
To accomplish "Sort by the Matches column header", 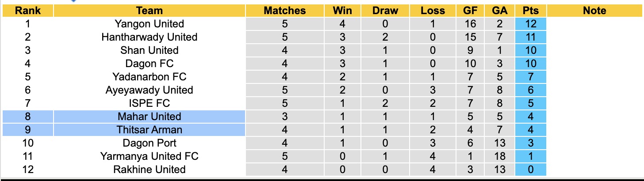I will tap(284, 11).
